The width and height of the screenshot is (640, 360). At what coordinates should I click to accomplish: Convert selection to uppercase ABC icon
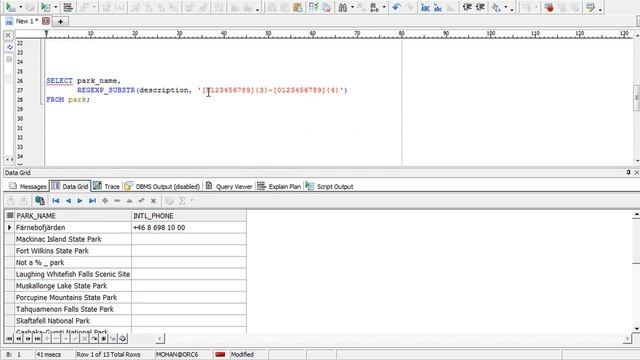(x=425, y=7)
